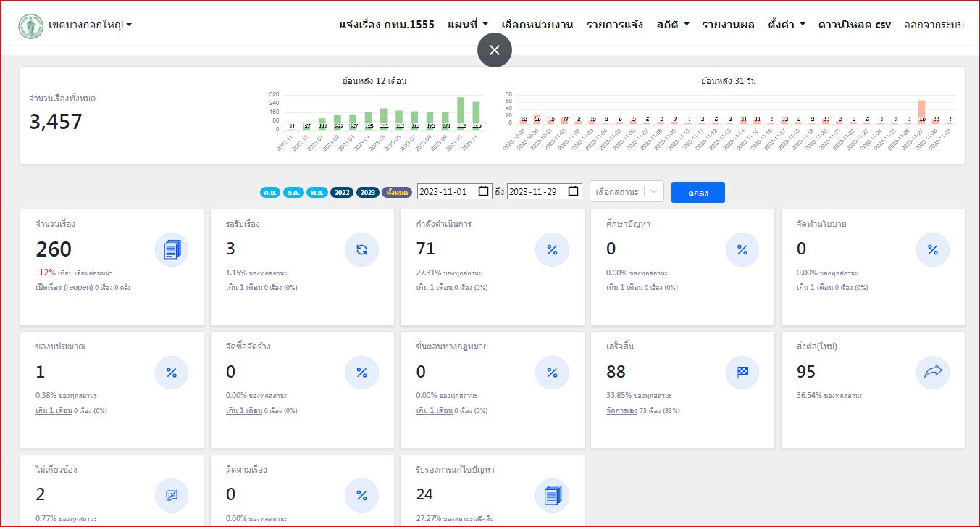Click the tallest red bar in 31-day chart
Image resolution: width=980 pixels, height=527 pixels.
click(x=921, y=112)
